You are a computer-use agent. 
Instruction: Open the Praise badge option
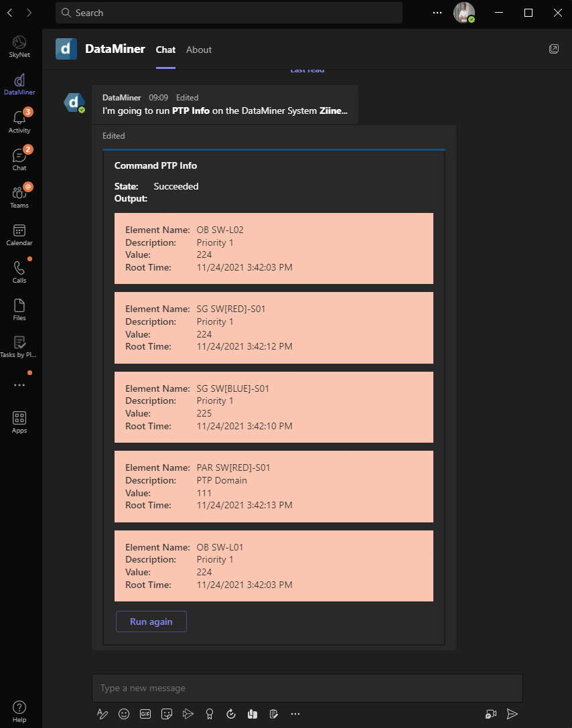[210, 714]
